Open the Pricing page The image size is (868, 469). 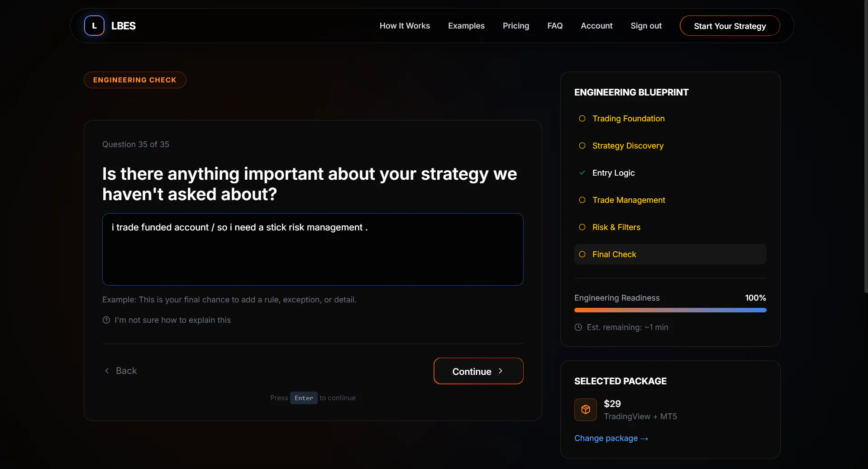point(516,26)
